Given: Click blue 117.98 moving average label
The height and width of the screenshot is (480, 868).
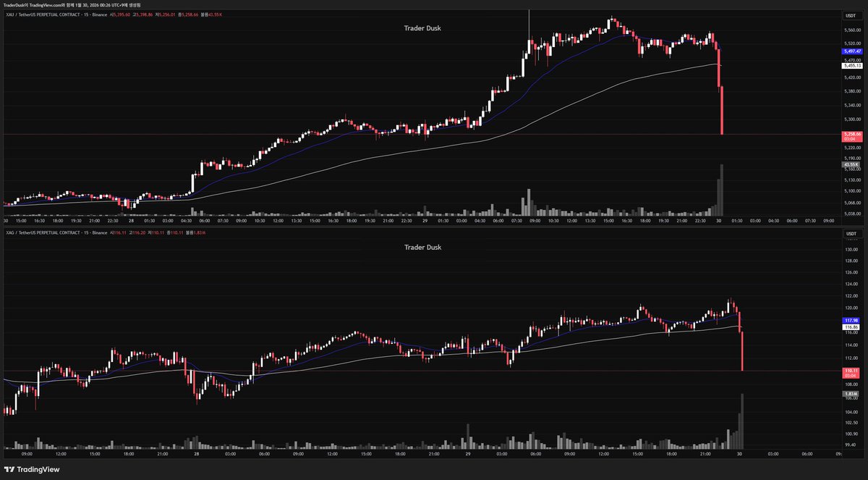Looking at the screenshot, I should (851, 320).
